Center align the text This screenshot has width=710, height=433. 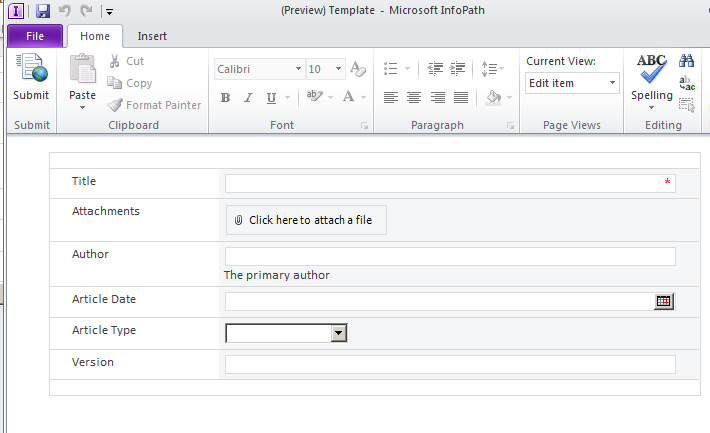[x=414, y=97]
